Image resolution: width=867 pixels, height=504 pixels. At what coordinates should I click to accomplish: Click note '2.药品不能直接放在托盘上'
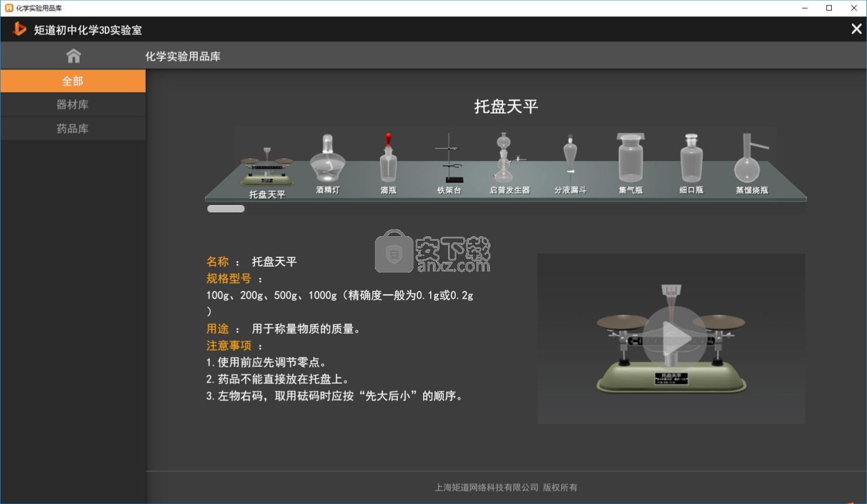coord(277,379)
